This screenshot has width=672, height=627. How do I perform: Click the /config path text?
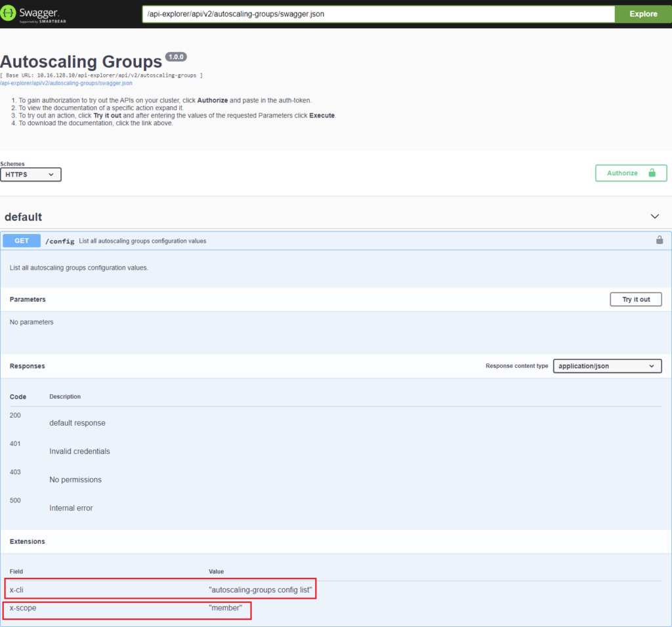60,241
